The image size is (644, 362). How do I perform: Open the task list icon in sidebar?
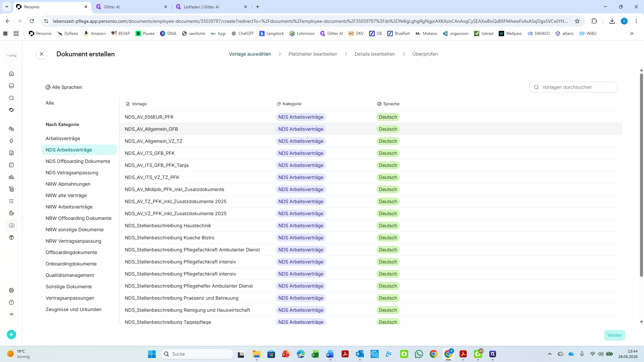11,201
